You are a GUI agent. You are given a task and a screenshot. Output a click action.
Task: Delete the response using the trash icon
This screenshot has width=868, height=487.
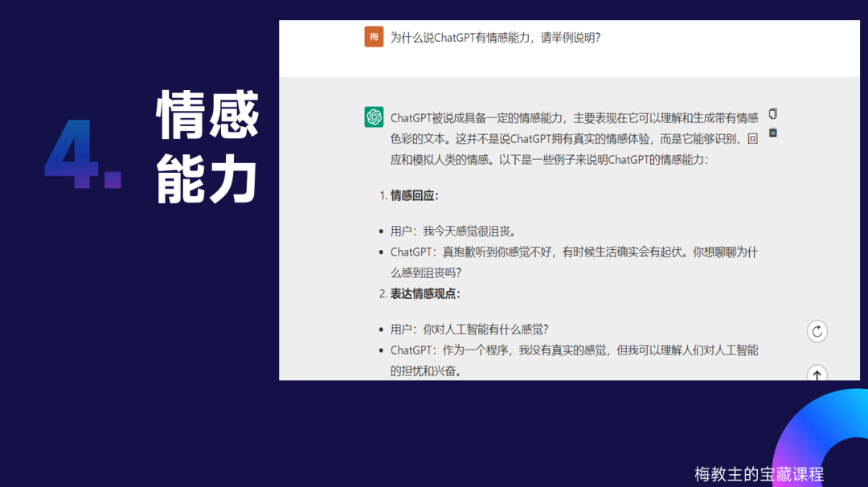coord(773,133)
